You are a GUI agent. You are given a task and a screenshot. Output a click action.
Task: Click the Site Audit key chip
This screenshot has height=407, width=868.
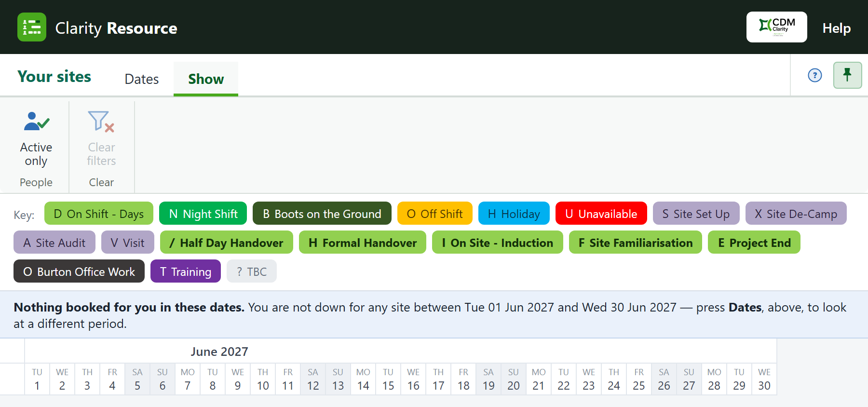[x=54, y=243]
